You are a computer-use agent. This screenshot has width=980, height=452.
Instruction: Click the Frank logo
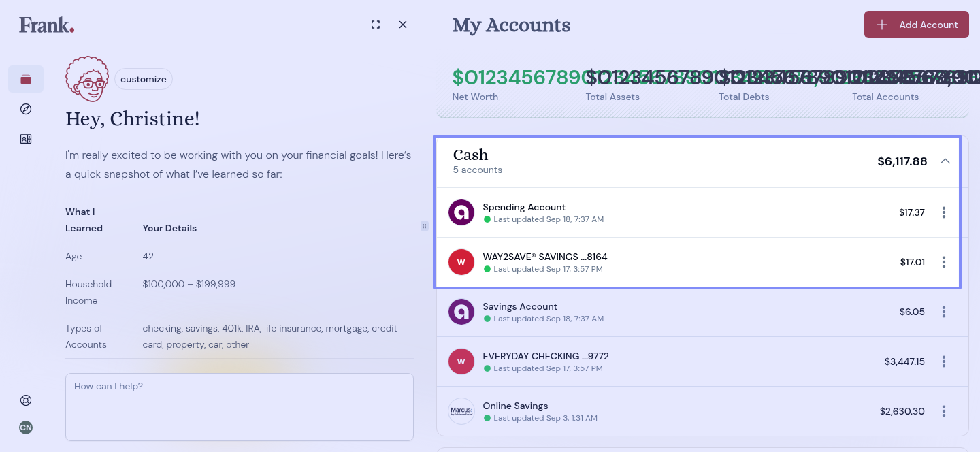point(46,25)
